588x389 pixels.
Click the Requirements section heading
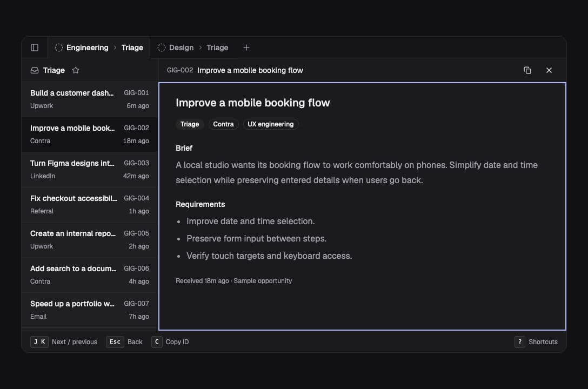201,204
